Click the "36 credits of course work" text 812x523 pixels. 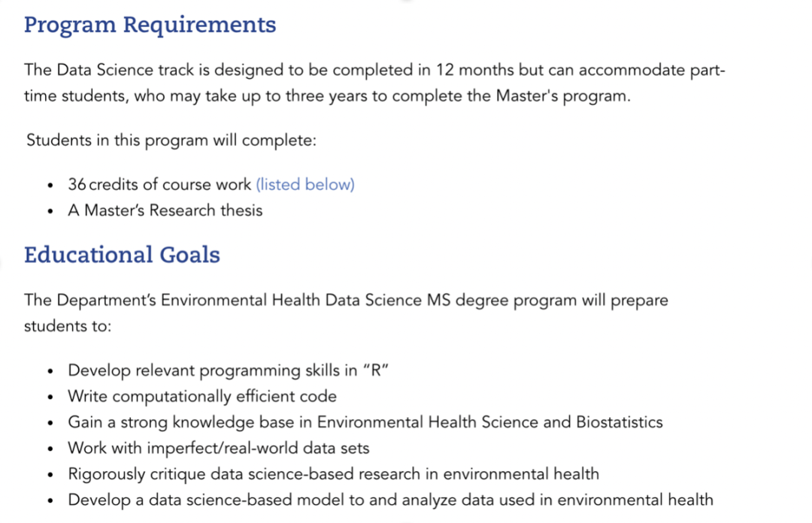tap(159, 184)
